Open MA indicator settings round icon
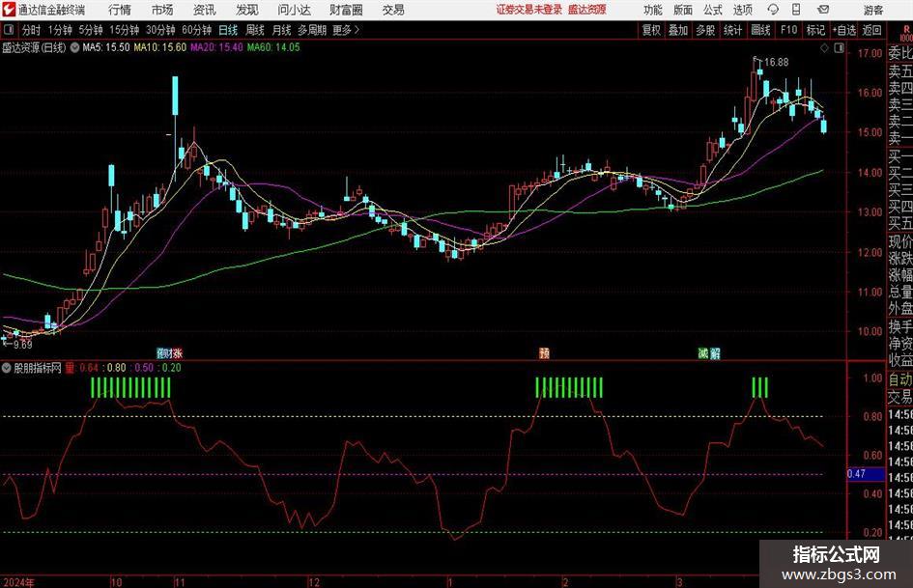 [x=74, y=47]
